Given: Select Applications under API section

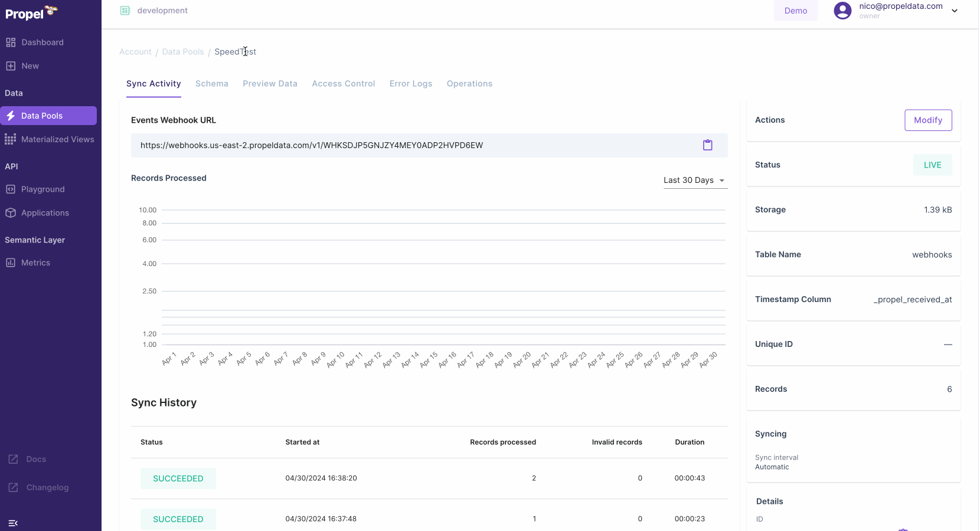Looking at the screenshot, I should click(x=45, y=212).
